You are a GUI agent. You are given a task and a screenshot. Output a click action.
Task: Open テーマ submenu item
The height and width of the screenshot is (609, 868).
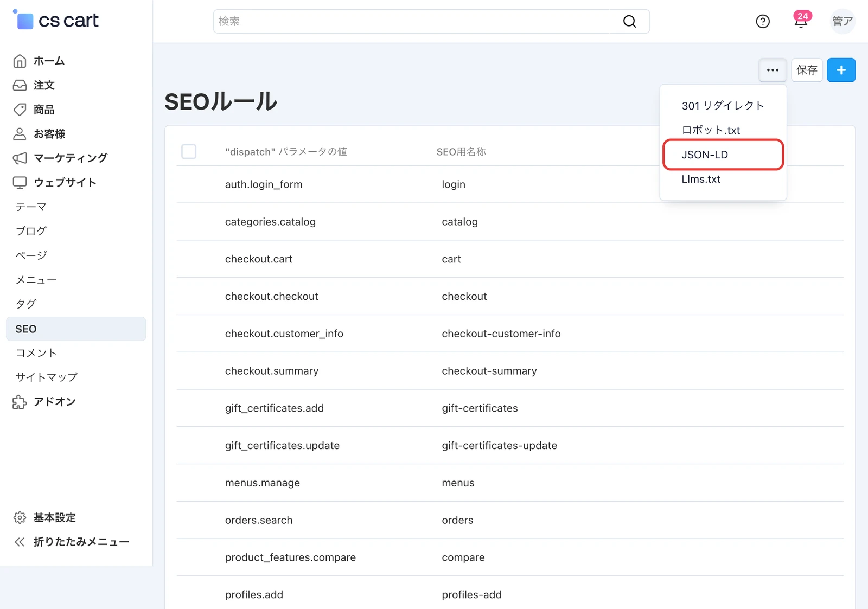click(31, 207)
